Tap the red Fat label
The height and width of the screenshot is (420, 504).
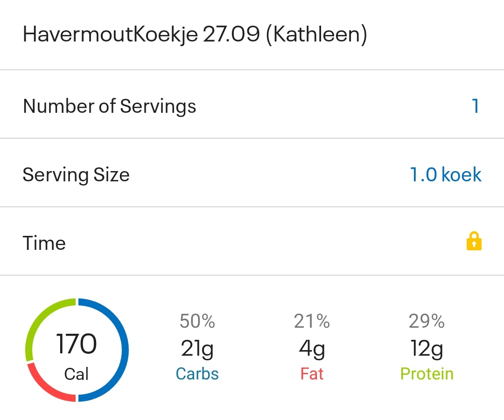coord(312,374)
